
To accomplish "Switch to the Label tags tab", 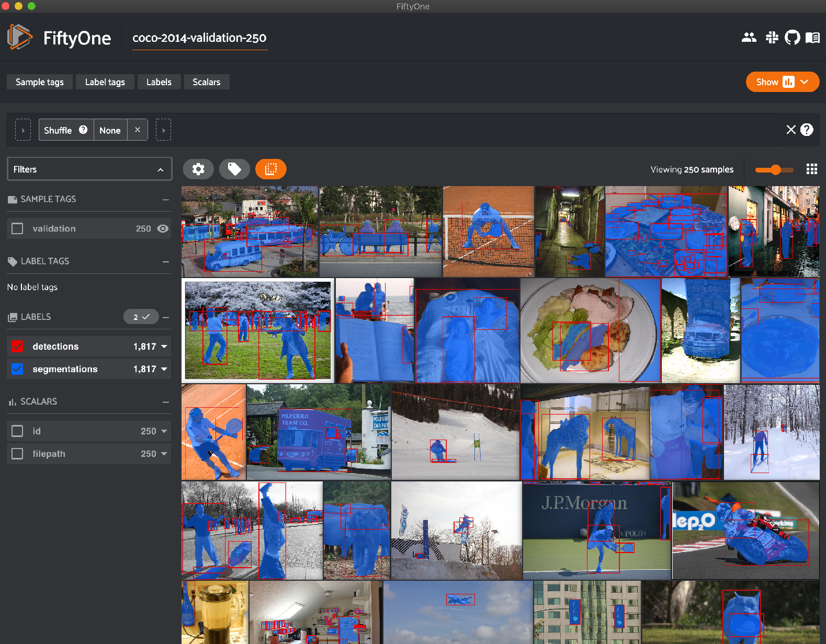I will tap(105, 82).
